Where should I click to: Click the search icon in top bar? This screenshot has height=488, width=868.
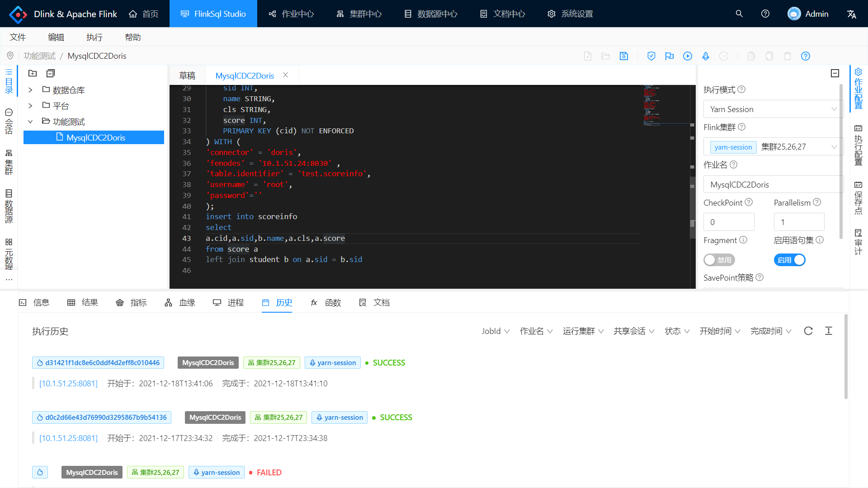pyautogui.click(x=739, y=14)
